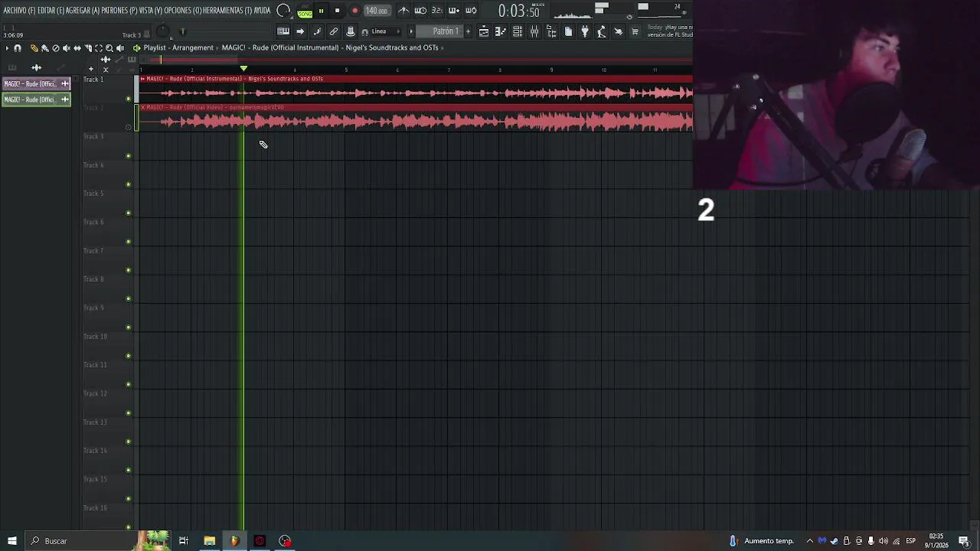Image resolution: width=980 pixels, height=551 pixels.
Task: Open the Mixer window
Action: (534, 31)
